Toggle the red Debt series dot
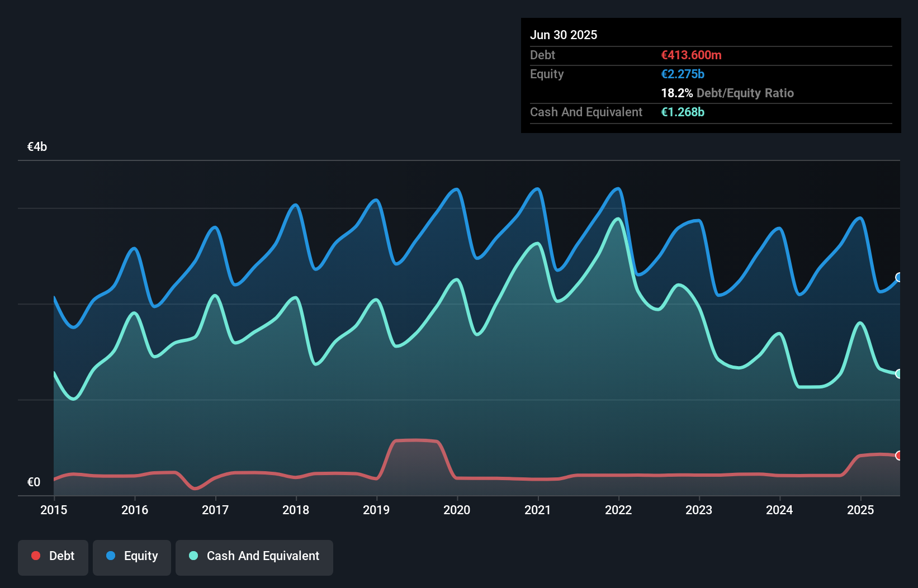Image resolution: width=918 pixels, height=588 pixels. click(x=35, y=556)
